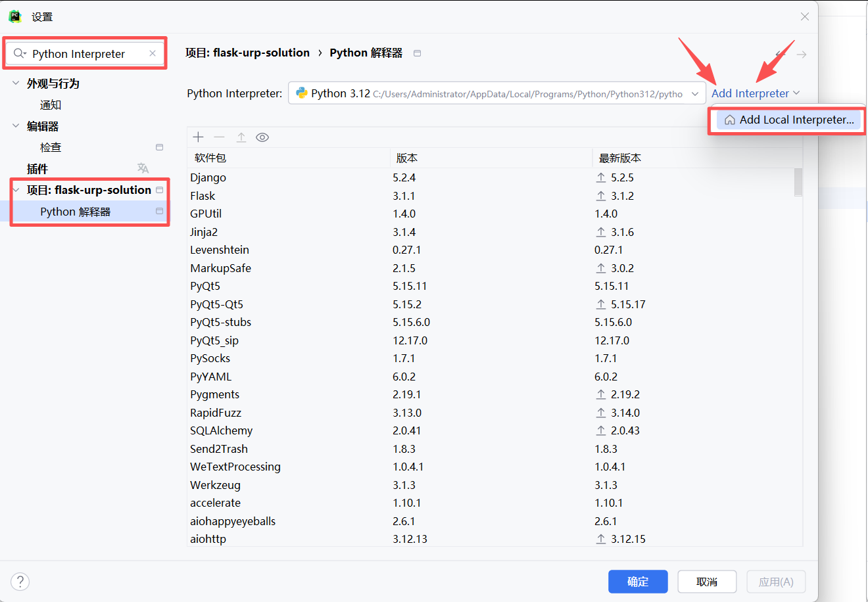Select the PyQt5_sip package row
Viewport: 868px width, 602px height.
click(491, 340)
